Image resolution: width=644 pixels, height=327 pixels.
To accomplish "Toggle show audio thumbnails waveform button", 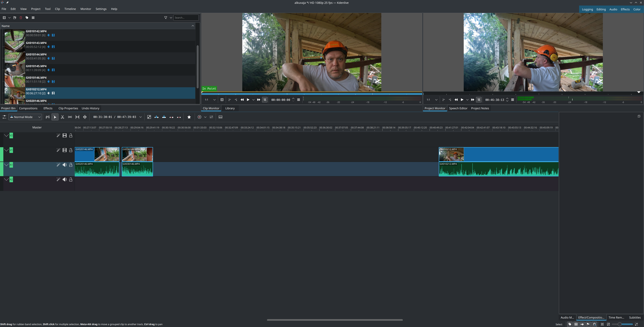I will 582,324.
